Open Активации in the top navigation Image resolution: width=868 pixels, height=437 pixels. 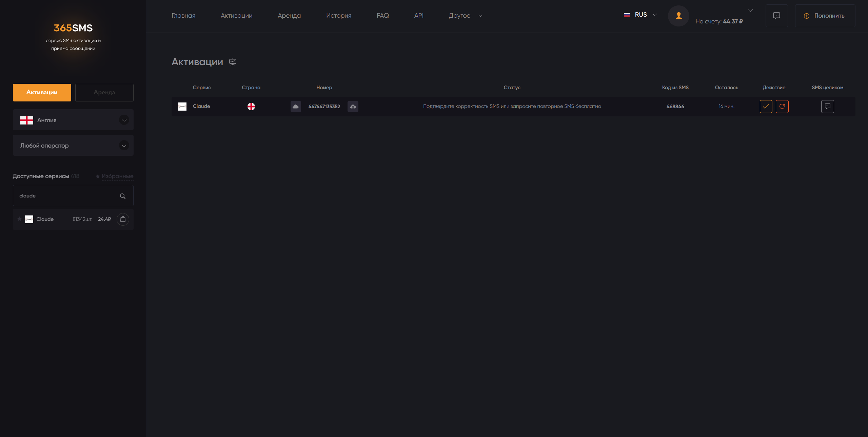237,16
